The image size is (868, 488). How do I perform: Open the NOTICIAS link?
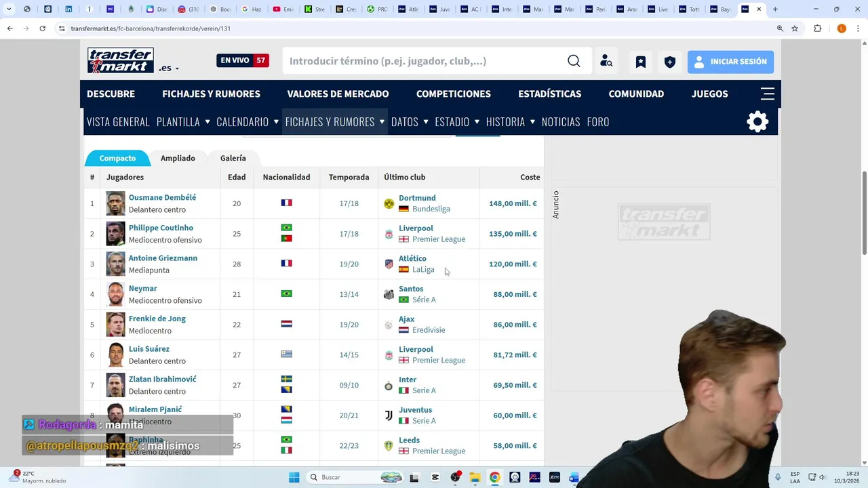[x=561, y=122]
